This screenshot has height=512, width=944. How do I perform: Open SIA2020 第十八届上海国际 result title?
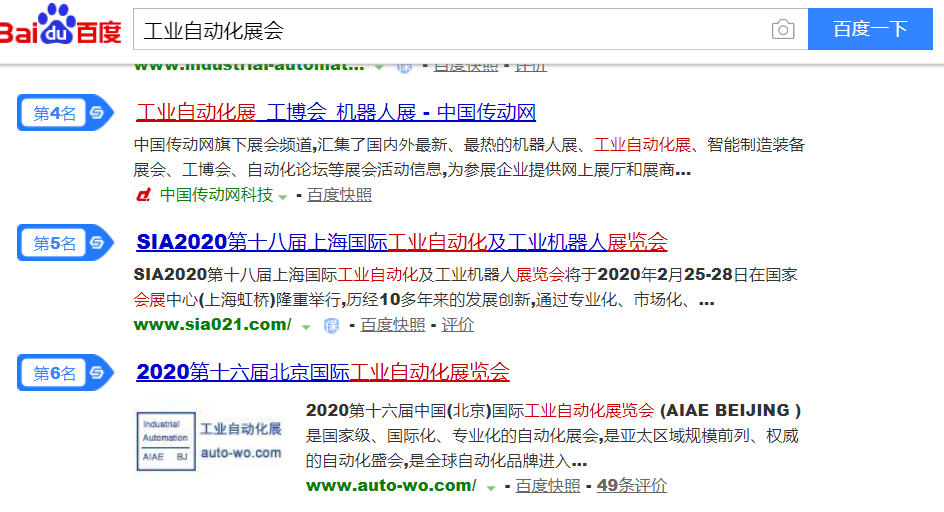click(402, 242)
